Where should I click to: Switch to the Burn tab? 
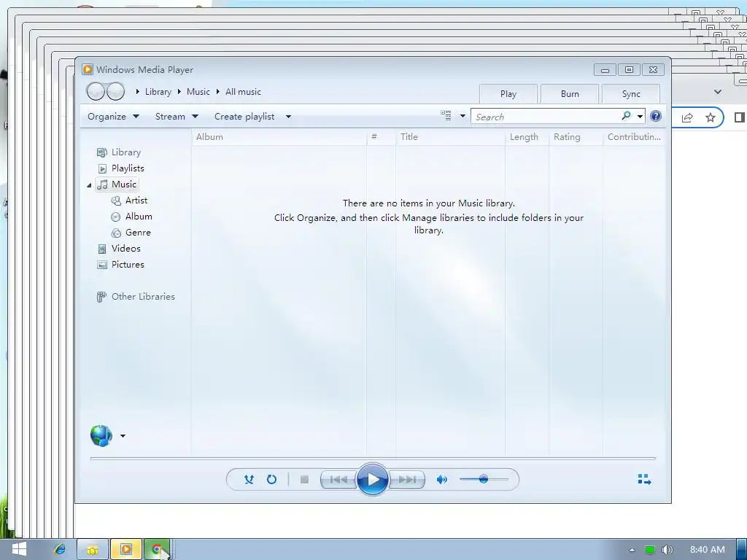[x=570, y=94]
